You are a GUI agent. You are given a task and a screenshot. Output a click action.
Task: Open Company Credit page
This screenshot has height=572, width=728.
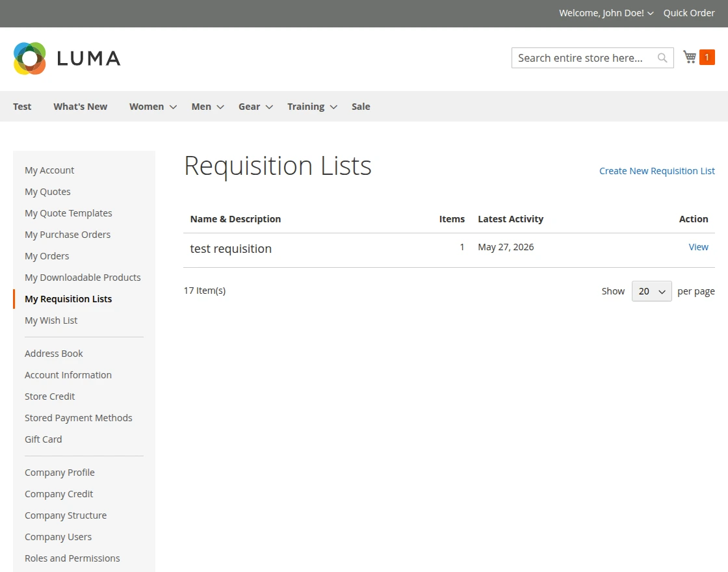(x=58, y=494)
